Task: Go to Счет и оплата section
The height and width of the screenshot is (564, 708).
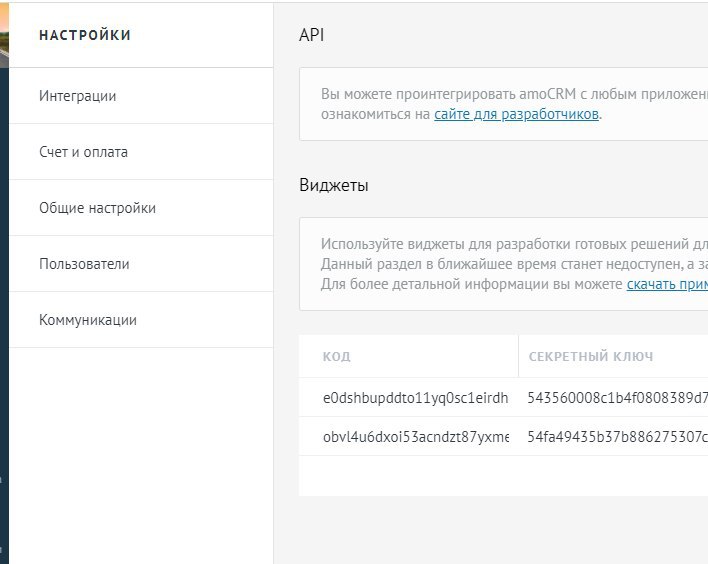Action: click(x=83, y=152)
